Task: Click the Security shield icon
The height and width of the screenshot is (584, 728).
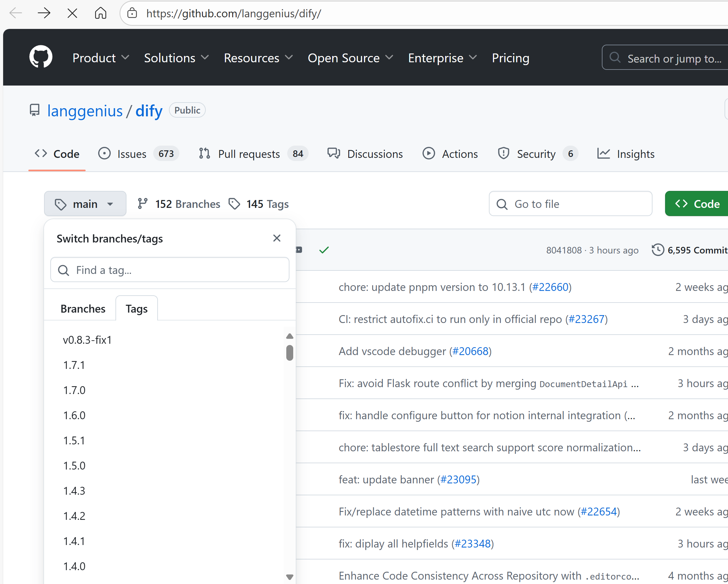Action: tap(503, 153)
